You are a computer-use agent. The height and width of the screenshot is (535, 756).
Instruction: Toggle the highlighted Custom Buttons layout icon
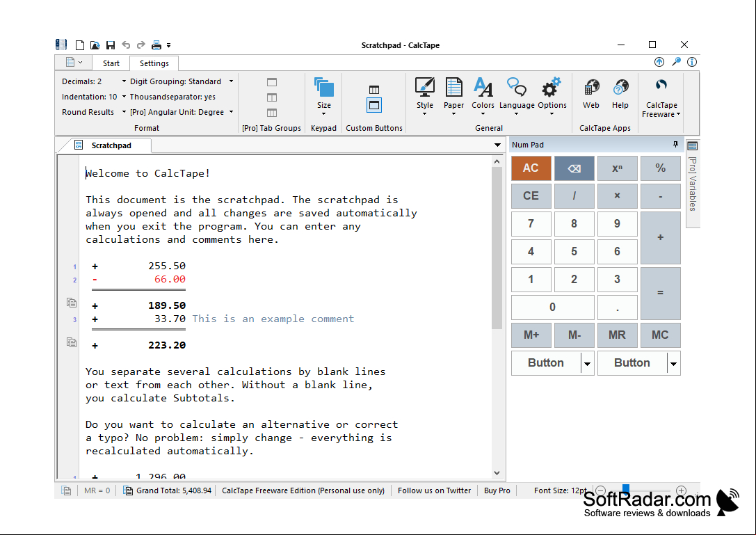[x=374, y=105]
